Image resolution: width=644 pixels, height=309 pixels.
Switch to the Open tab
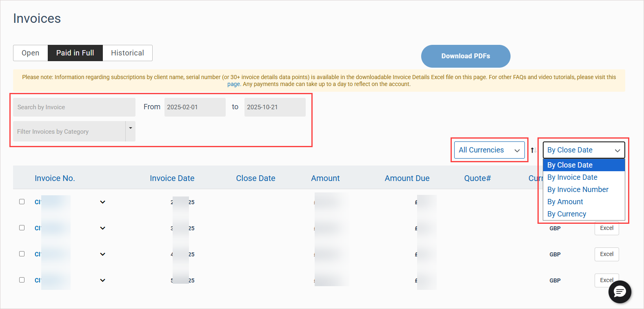tap(31, 53)
